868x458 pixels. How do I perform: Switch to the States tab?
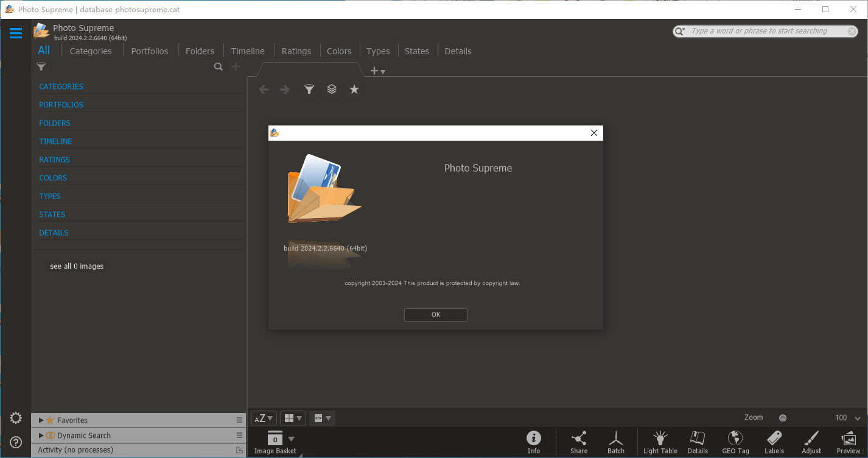417,51
